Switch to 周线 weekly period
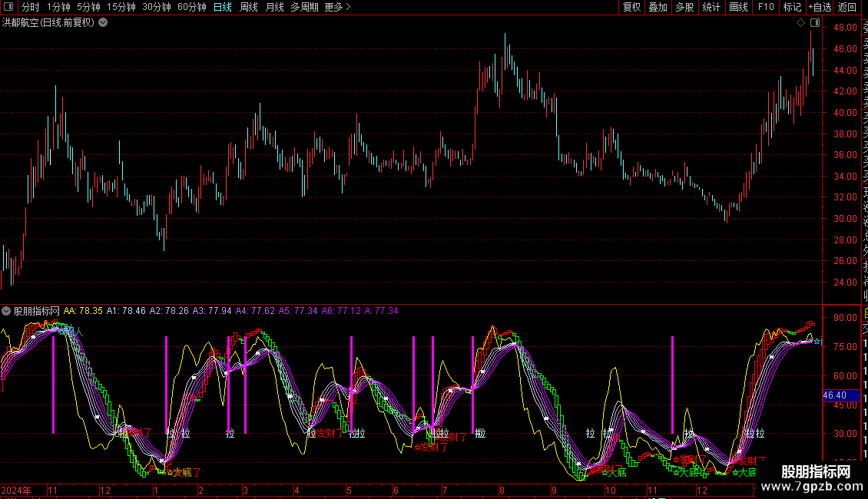This screenshot has width=868, height=499. 249,7
